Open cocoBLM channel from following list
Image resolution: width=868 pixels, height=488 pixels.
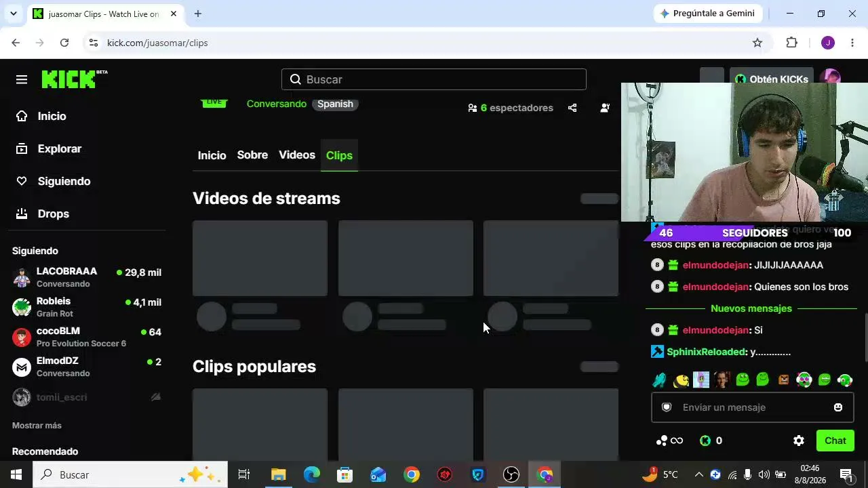point(87,337)
